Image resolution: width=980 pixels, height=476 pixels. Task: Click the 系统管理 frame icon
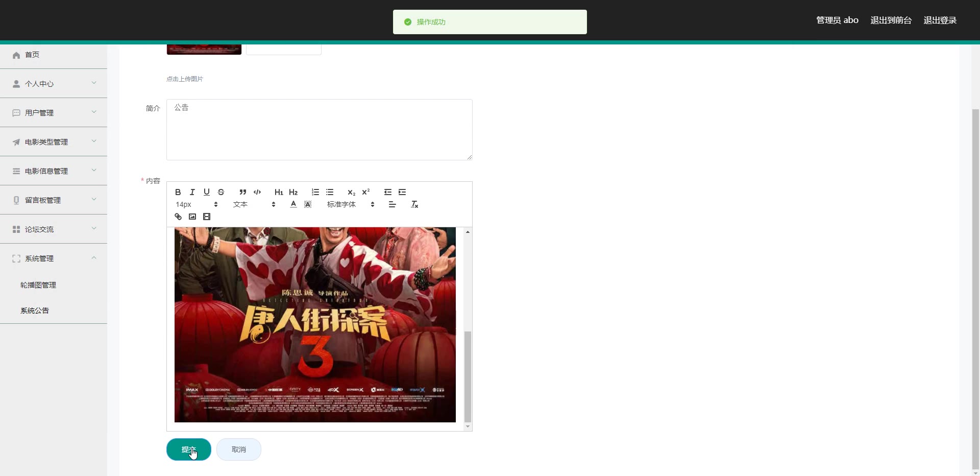[x=16, y=258]
